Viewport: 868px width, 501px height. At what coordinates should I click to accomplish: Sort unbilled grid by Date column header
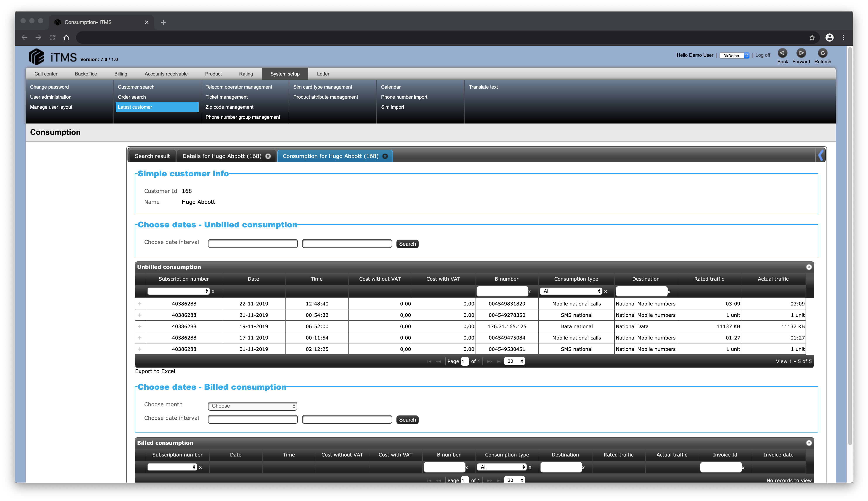click(x=253, y=279)
